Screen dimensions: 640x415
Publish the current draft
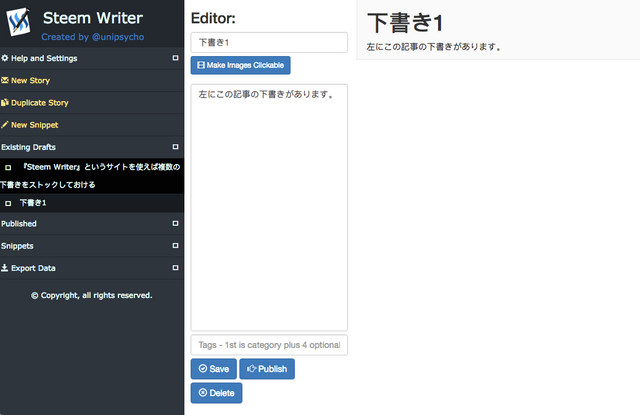pyautogui.click(x=267, y=369)
